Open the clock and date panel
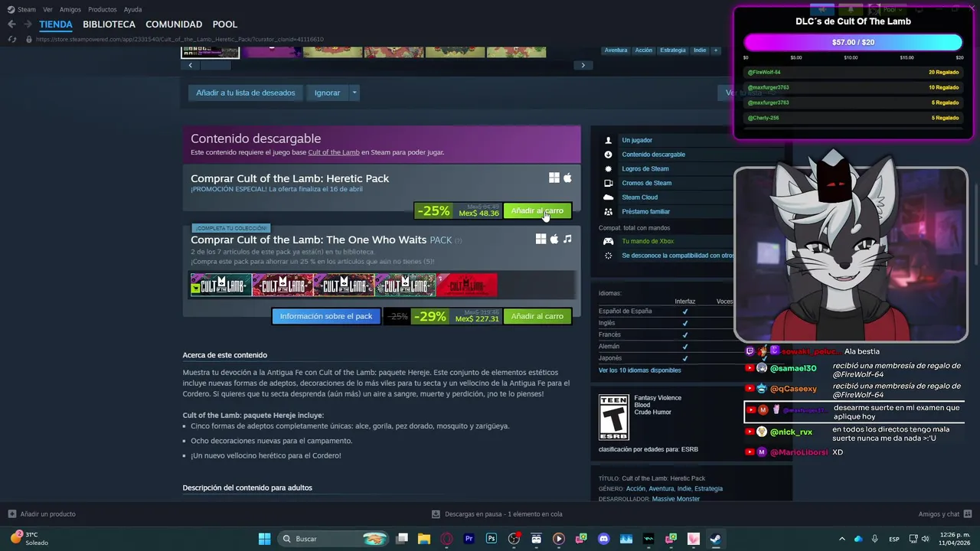 pos(954,539)
